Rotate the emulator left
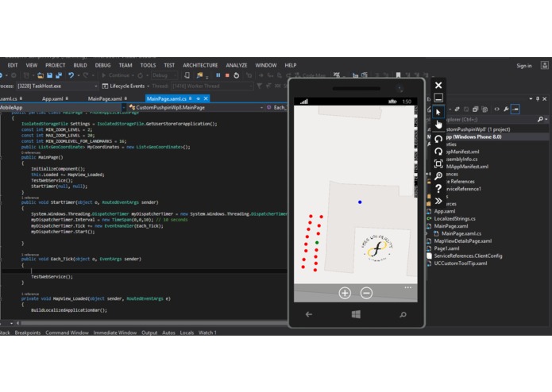The image size is (552, 392). (438, 139)
